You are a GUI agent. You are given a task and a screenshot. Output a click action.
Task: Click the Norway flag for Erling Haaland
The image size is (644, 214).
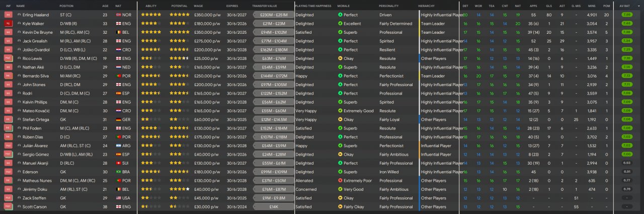coord(118,15)
